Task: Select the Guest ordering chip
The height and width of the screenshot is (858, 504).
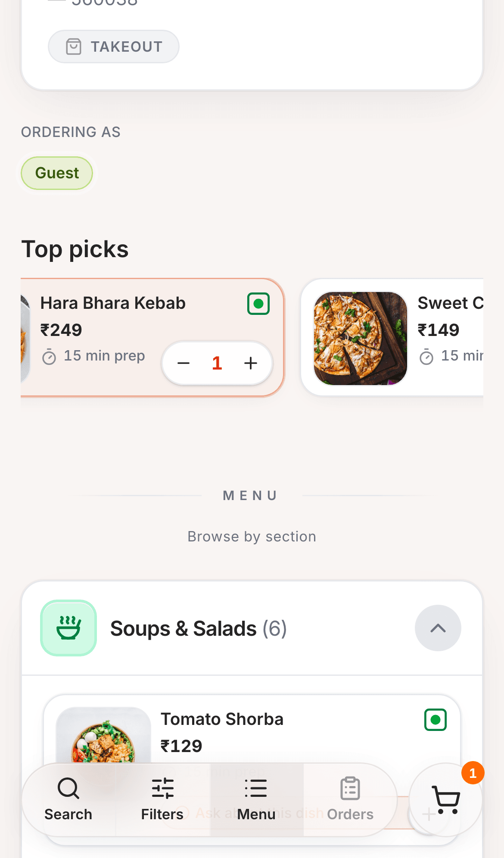Action: click(x=57, y=173)
